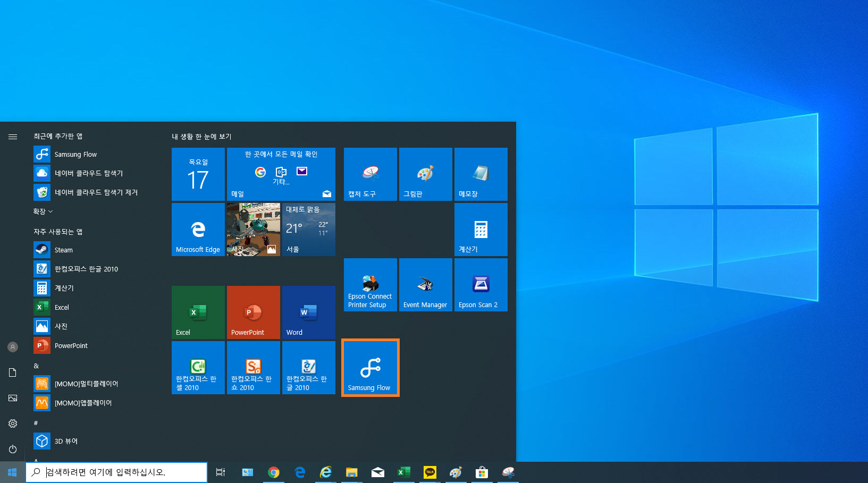Open 네이버 클라우드 탐색기 app
The width and height of the screenshot is (868, 483).
pos(96,173)
